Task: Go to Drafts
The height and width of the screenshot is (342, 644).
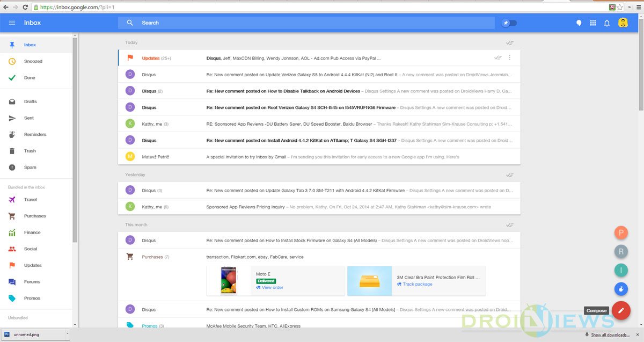Action: pos(36,101)
